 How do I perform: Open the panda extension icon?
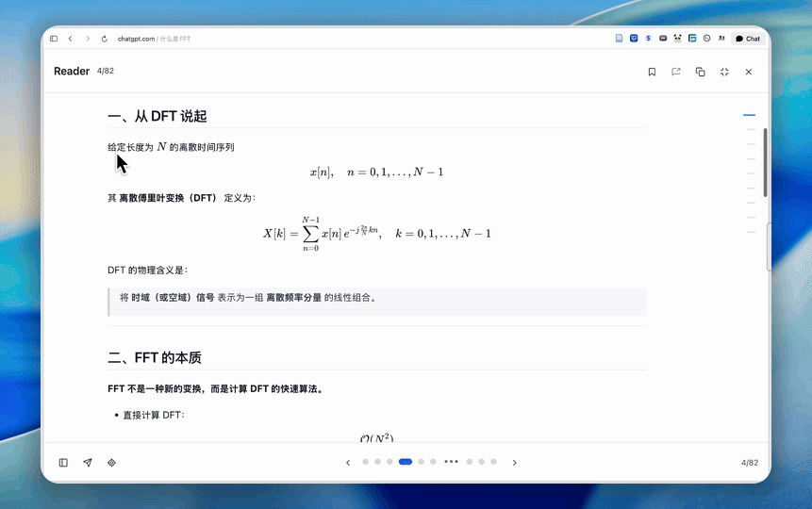click(677, 39)
